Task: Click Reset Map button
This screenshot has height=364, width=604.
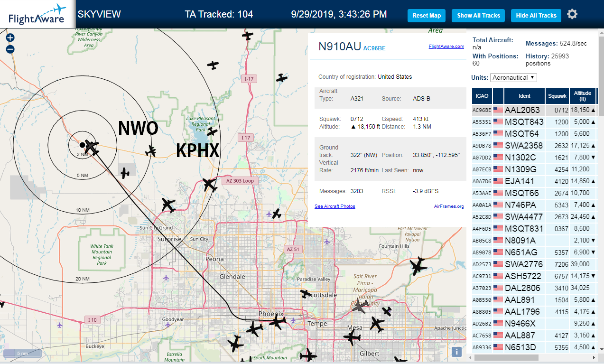Action: pos(427,16)
